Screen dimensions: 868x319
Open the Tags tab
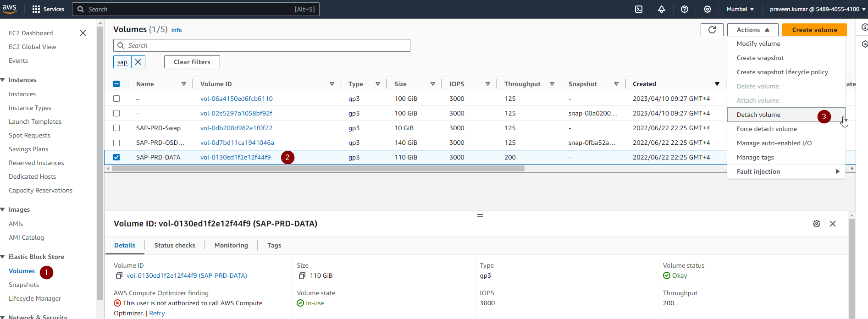point(274,245)
